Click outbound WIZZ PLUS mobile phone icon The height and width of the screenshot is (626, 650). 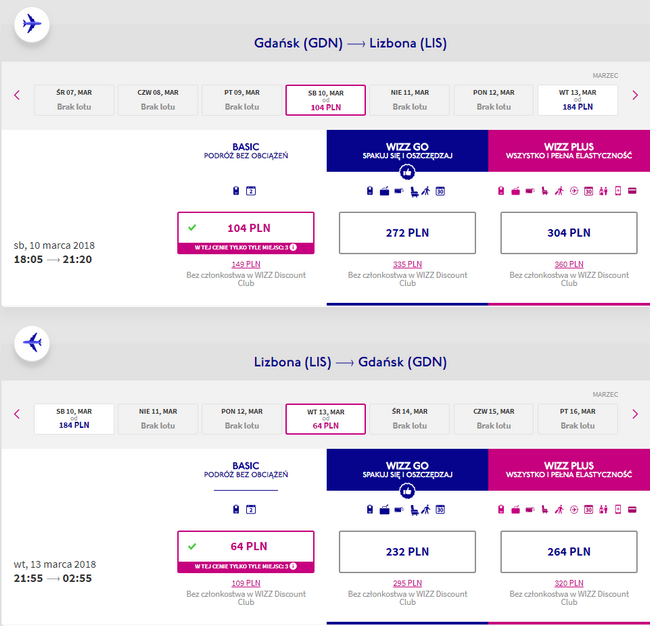(618, 191)
